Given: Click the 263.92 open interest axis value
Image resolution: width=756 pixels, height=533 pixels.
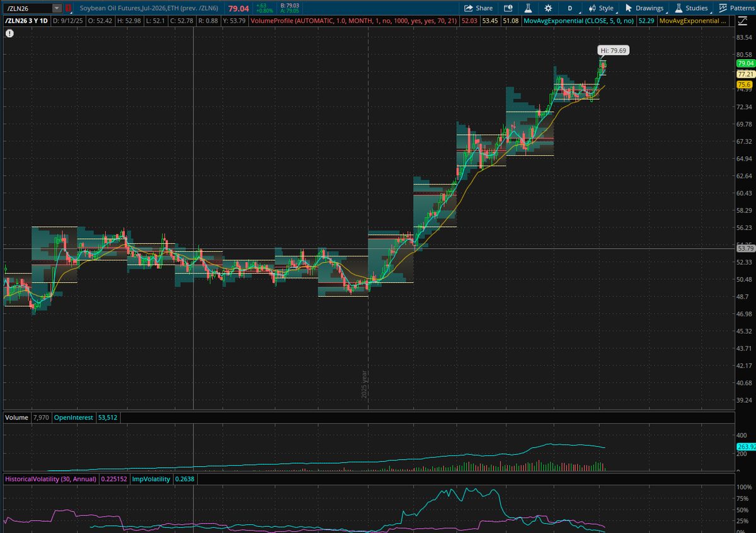Looking at the screenshot, I should coord(745,447).
